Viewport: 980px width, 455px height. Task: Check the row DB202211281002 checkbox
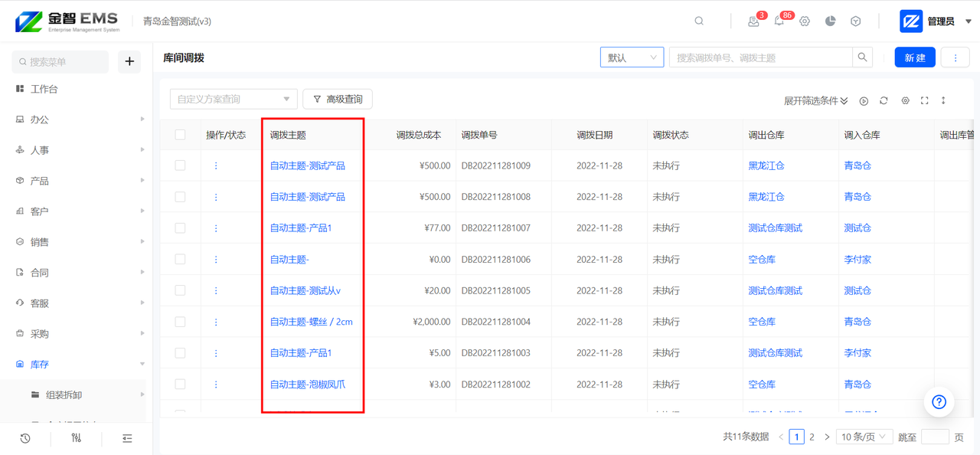click(x=180, y=385)
